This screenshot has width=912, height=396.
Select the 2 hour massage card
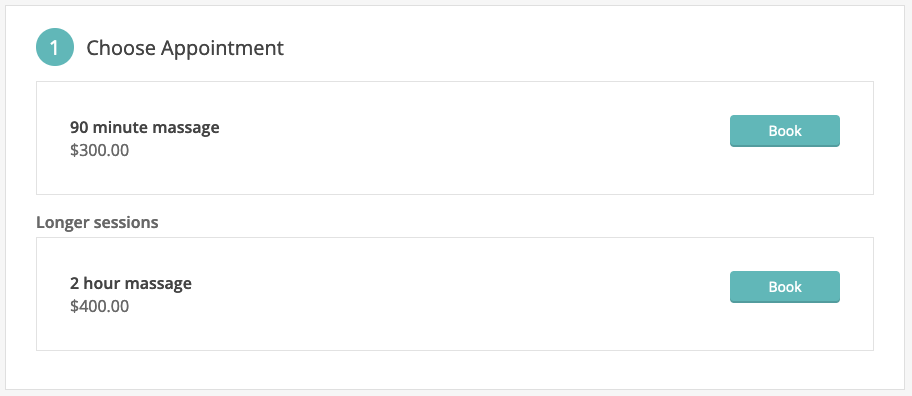click(x=455, y=294)
